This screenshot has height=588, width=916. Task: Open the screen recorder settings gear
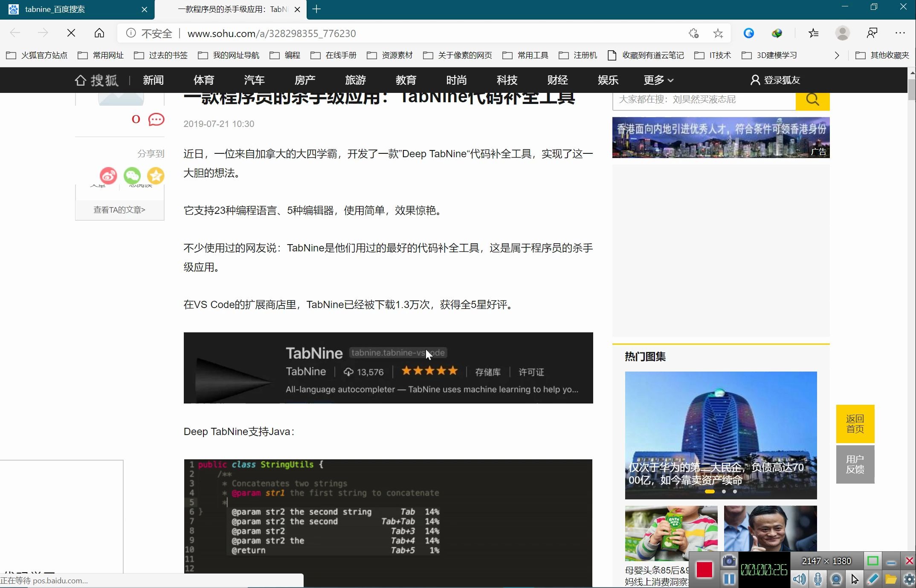tap(908, 579)
